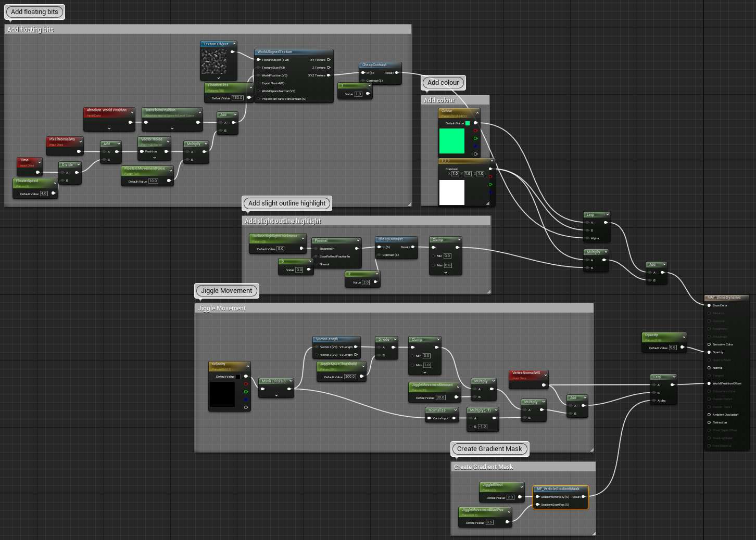The image size is (756, 540).
Task: Click the GradientStartPos (S) input pin
Action: [538, 505]
